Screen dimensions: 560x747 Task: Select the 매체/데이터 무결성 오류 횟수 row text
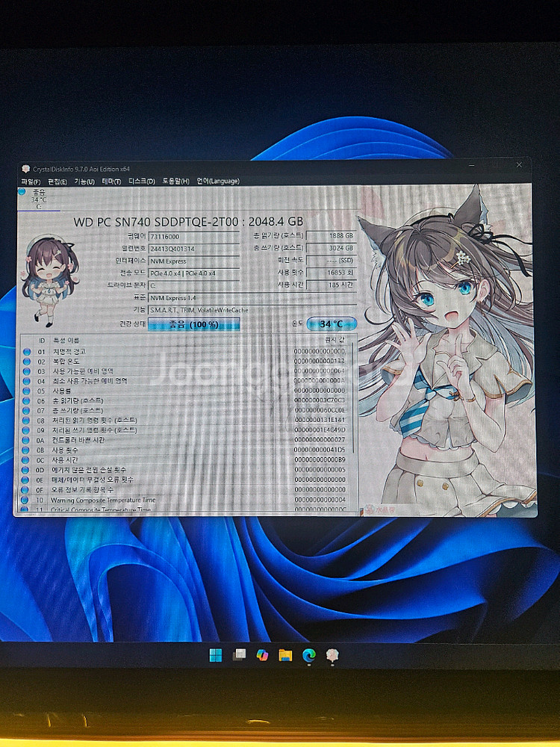(x=93, y=480)
